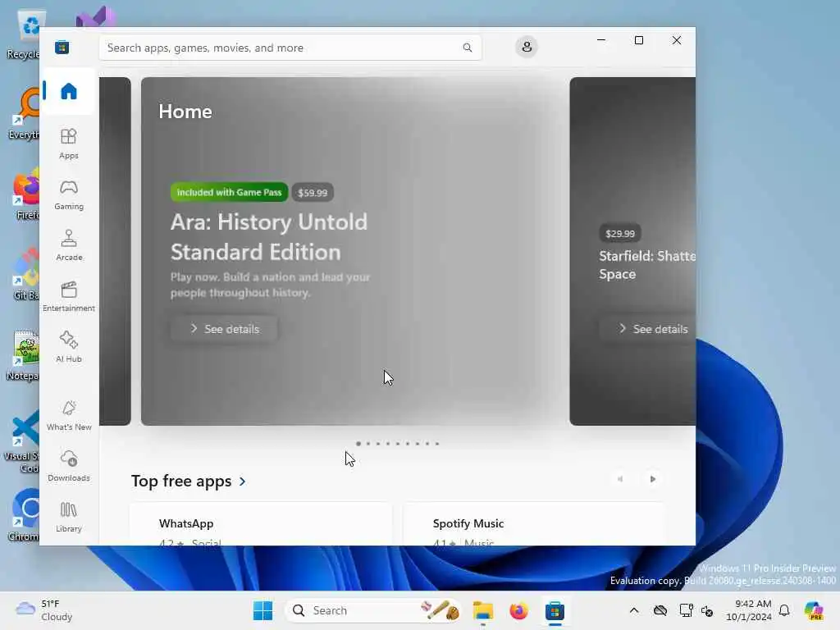Click the Included with Game Pass badge
The width and height of the screenshot is (840, 630).
(x=229, y=192)
